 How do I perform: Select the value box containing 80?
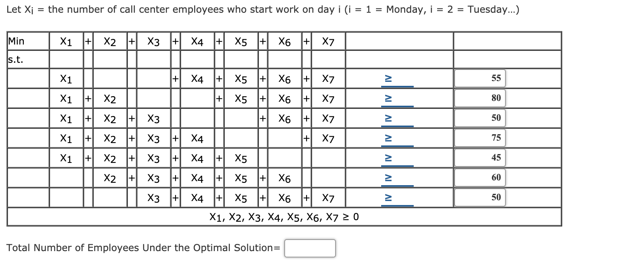tap(481, 98)
